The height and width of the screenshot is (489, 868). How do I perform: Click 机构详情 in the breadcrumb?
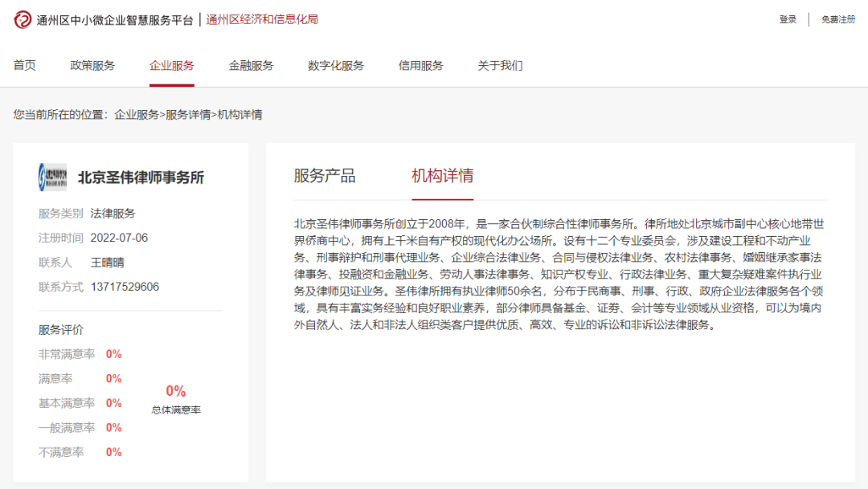(x=240, y=115)
